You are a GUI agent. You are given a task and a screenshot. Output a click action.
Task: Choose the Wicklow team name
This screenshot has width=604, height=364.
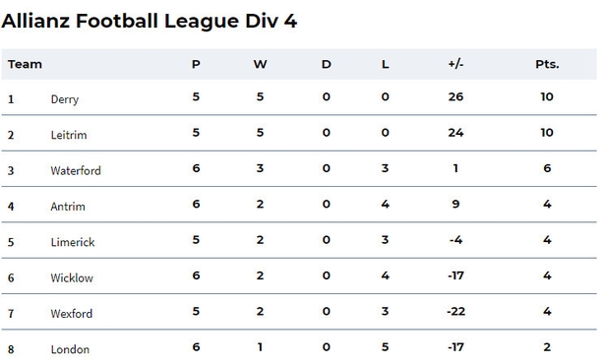(x=72, y=278)
